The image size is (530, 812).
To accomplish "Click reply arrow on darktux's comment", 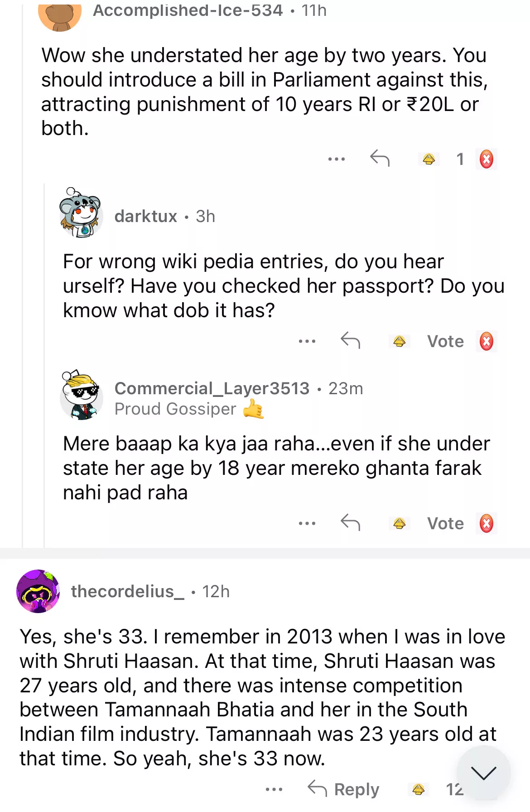I will pyautogui.click(x=350, y=340).
